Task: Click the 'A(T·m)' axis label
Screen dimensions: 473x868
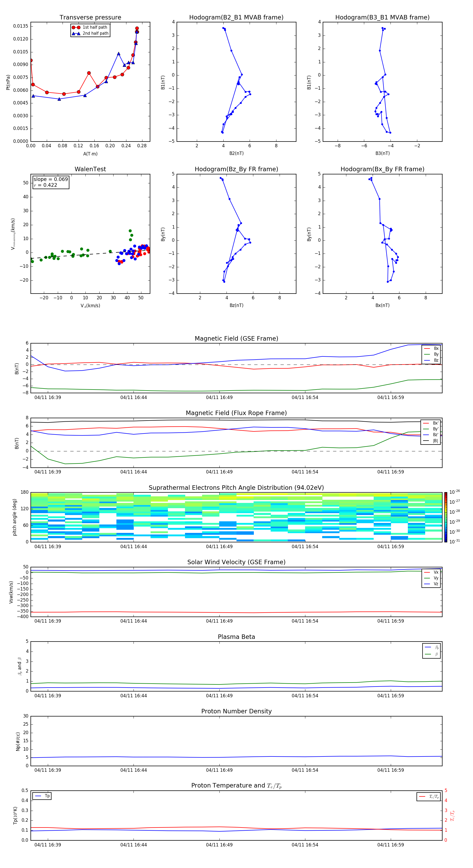Action: click(x=90, y=154)
